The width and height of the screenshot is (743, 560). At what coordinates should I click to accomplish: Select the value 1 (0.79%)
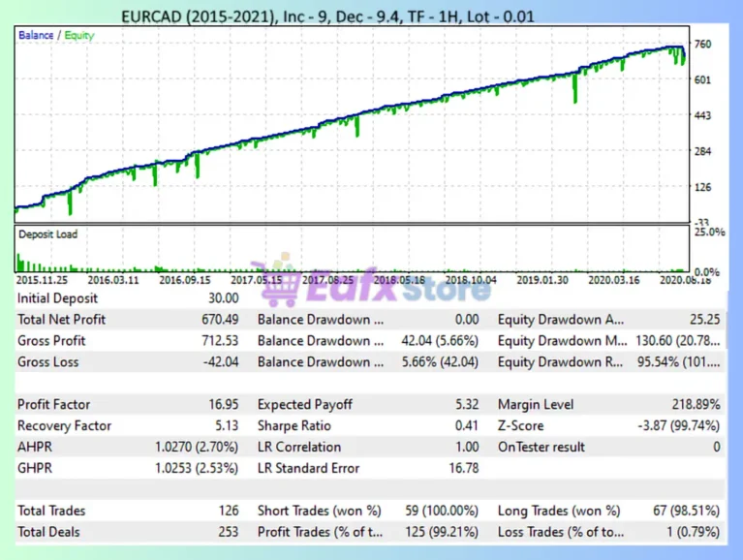(694, 532)
